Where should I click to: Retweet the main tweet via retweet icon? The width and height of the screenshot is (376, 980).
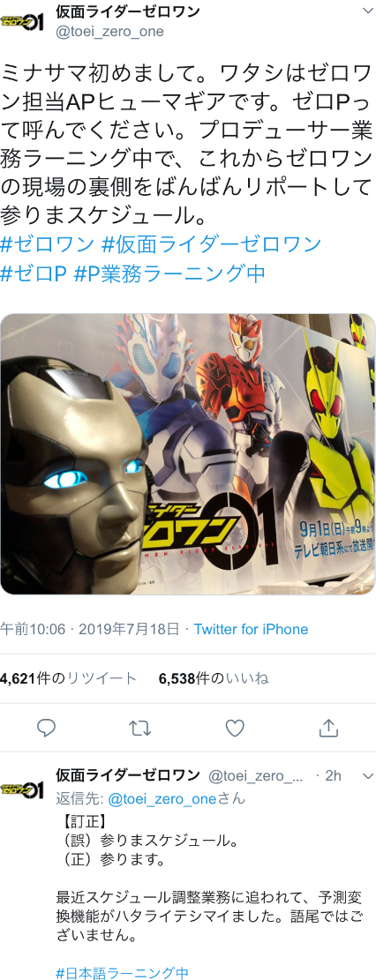point(140,728)
